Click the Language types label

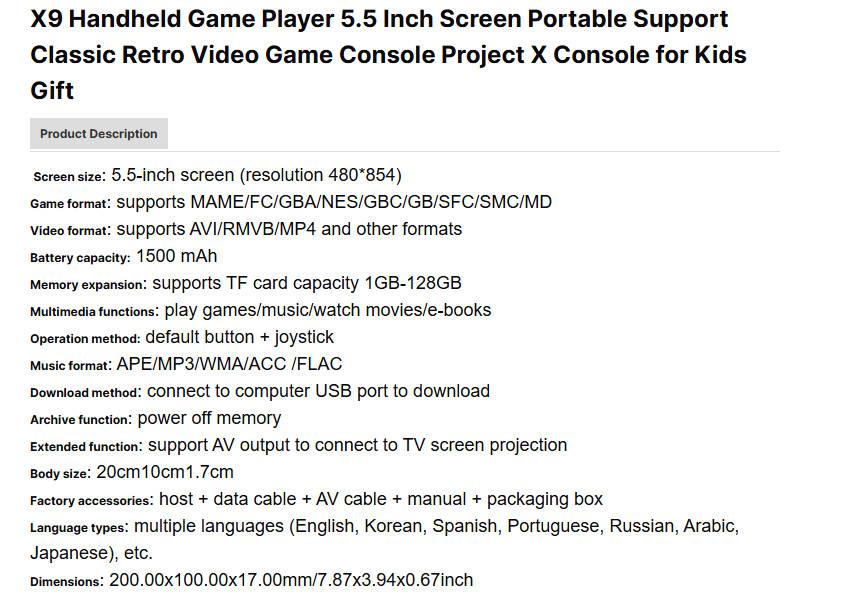(x=78, y=528)
